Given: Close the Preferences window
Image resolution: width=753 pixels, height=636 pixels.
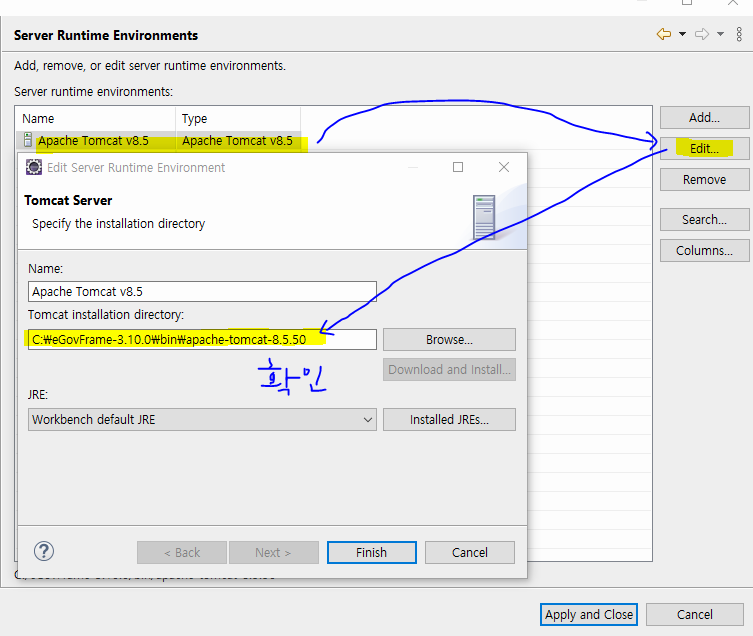Looking at the screenshot, I should click(x=733, y=3).
